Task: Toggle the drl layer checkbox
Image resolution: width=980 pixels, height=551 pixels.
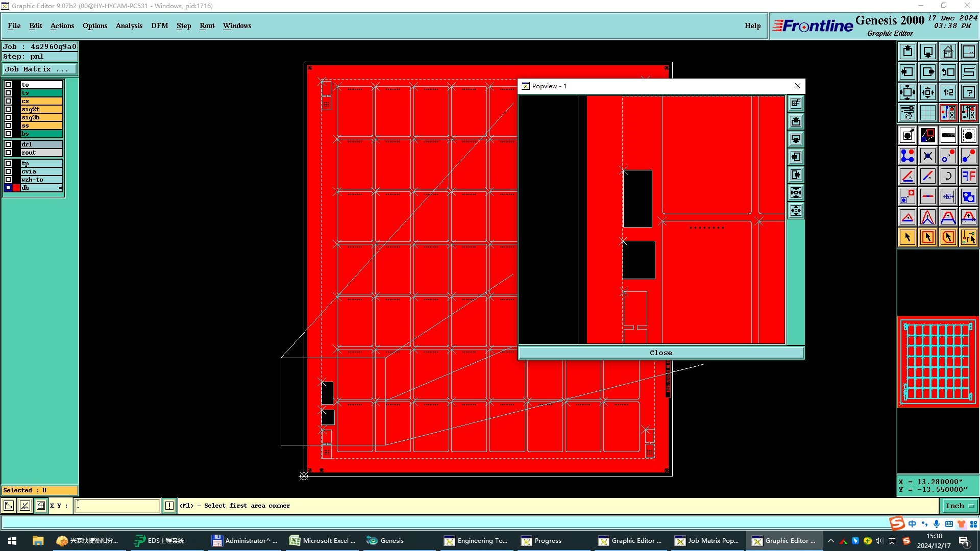Action: [8, 144]
